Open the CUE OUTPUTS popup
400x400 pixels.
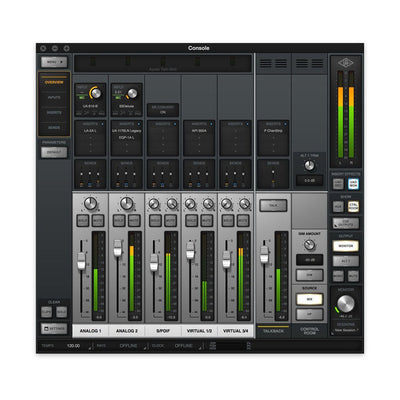click(x=346, y=223)
